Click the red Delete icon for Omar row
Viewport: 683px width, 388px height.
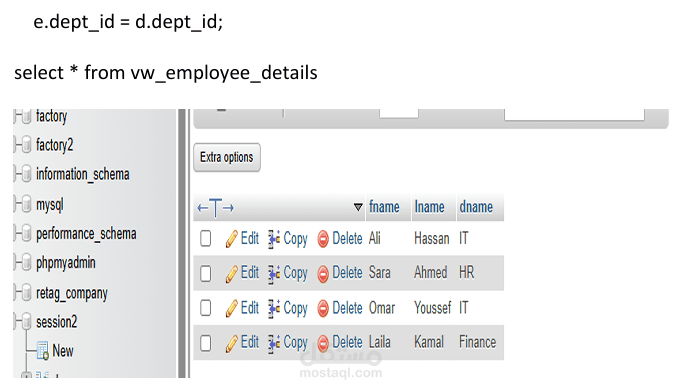(323, 309)
